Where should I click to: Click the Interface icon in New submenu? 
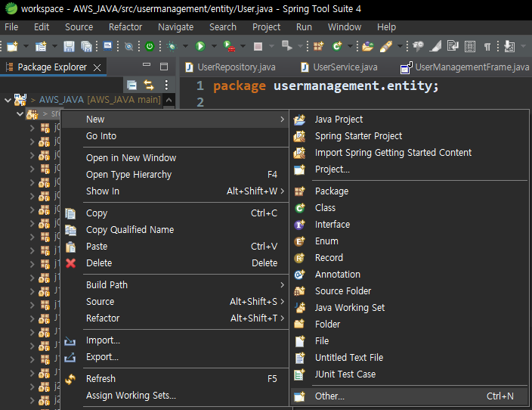pyautogui.click(x=299, y=225)
